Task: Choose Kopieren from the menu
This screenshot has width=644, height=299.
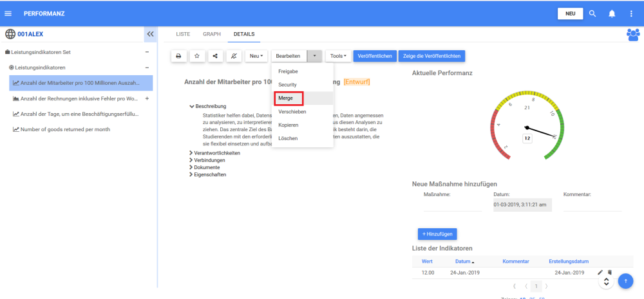Action: click(302, 125)
